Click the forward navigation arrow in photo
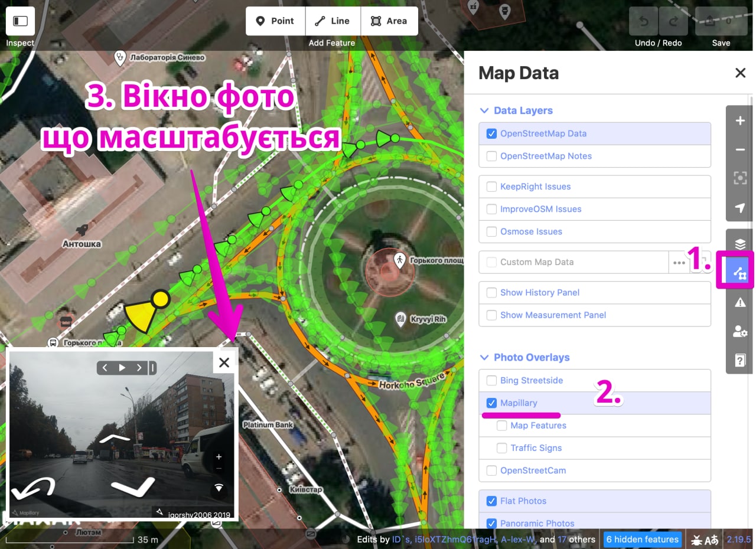Screen dimensions: 756x549 pos(115,438)
